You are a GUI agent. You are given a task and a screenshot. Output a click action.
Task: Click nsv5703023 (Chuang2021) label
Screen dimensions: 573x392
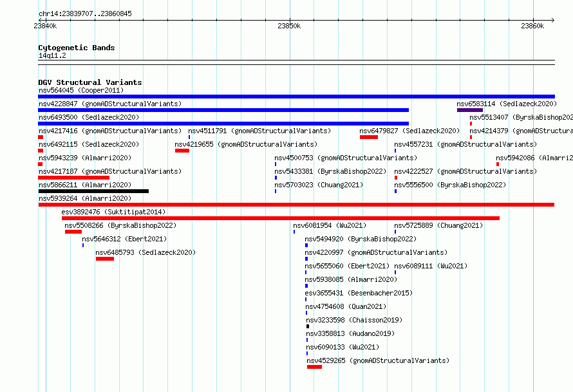(x=319, y=185)
